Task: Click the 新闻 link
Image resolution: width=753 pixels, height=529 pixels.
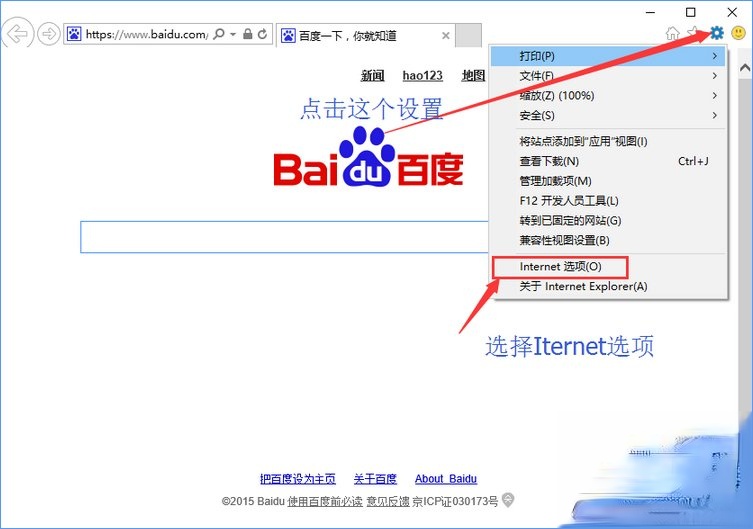Action: [x=373, y=75]
